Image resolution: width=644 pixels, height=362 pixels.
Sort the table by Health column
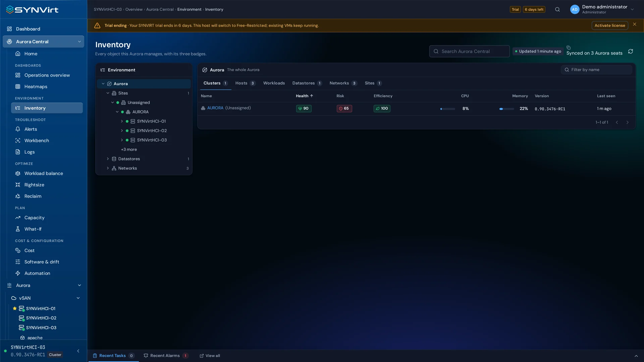point(304,96)
